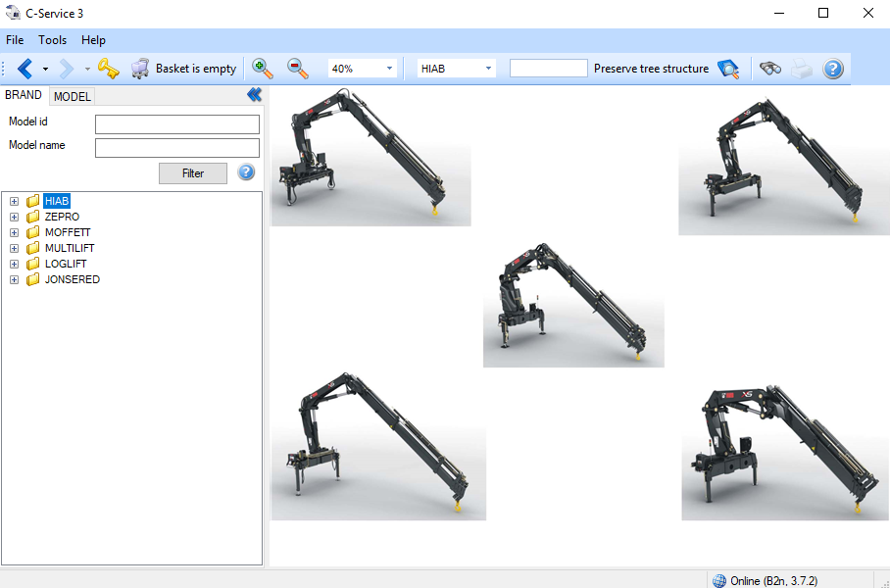This screenshot has height=588, width=890.
Task: Expand the MULTILIFT tree node
Action: [x=14, y=249]
